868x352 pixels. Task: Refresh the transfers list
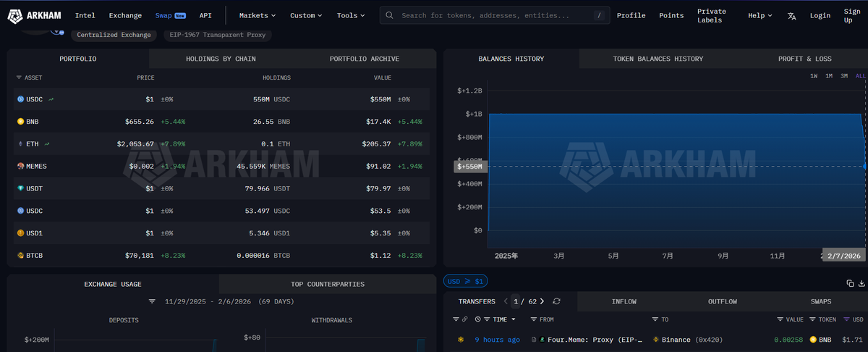pyautogui.click(x=556, y=301)
